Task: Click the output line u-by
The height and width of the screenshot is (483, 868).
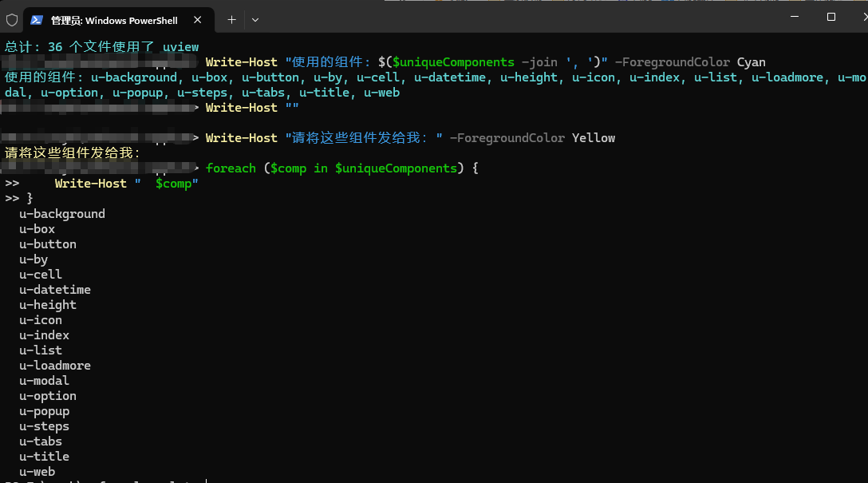Action: pyautogui.click(x=34, y=259)
